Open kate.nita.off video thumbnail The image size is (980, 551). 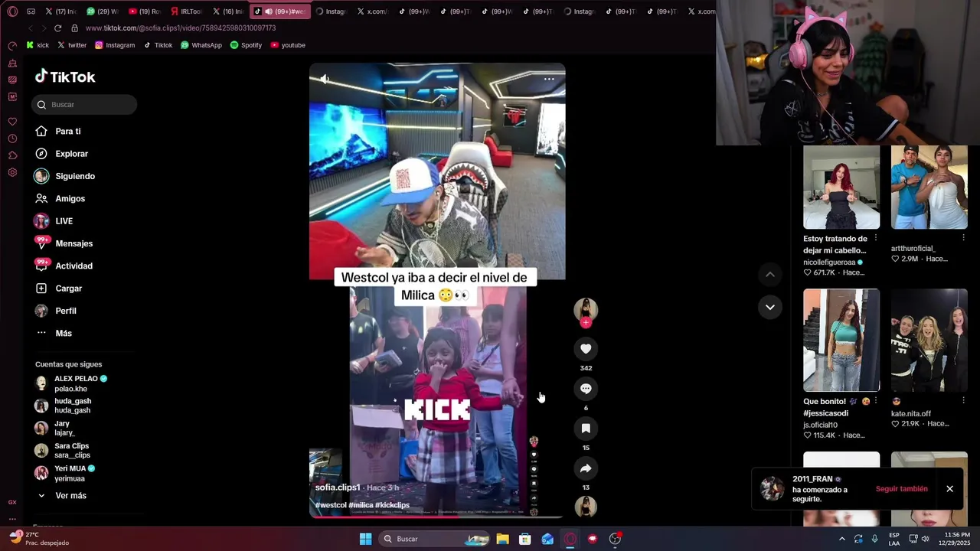point(929,340)
